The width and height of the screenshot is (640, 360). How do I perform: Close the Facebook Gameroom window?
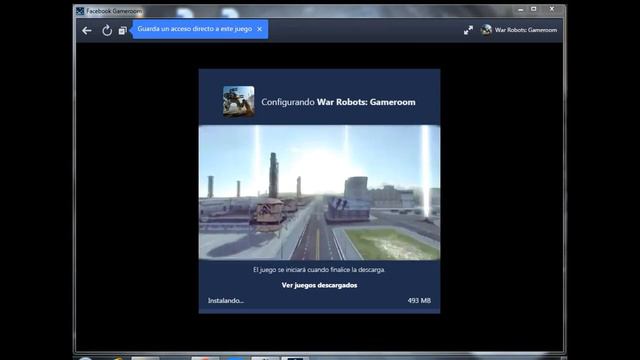pyautogui.click(x=551, y=9)
